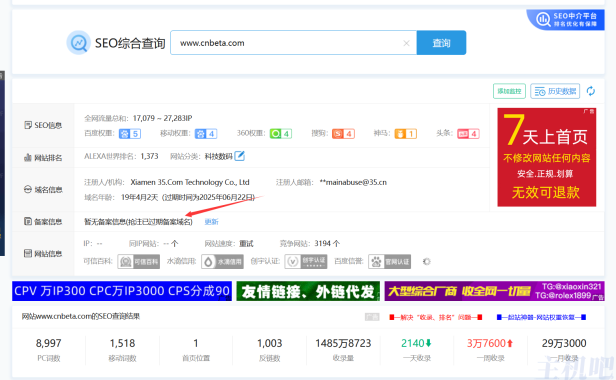
Task: Open the red 7天上首页 ad banner
Action: coord(547,157)
